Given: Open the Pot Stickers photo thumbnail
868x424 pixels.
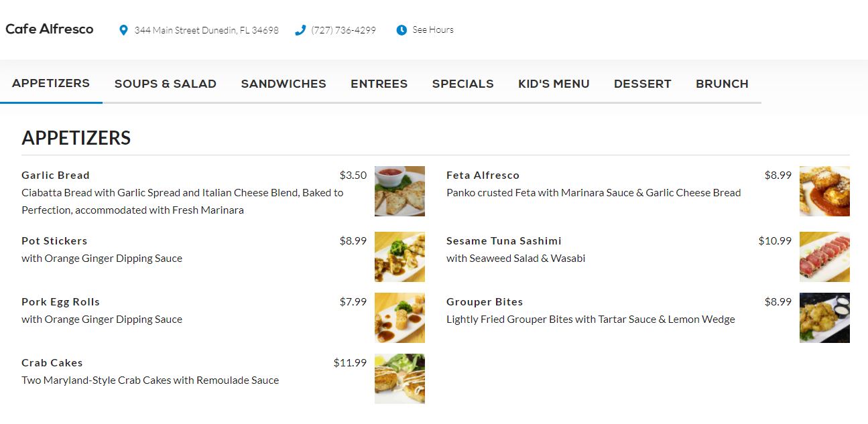Looking at the screenshot, I should coord(399,257).
